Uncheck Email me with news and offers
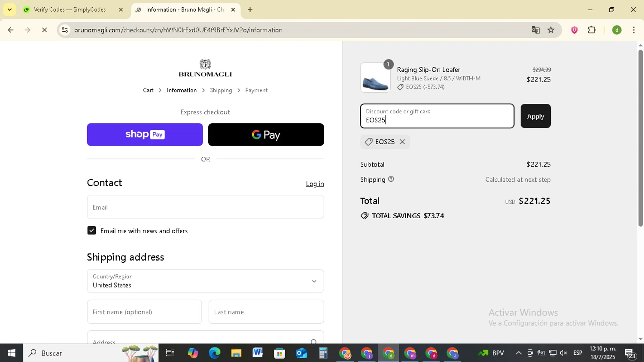Viewport: 644px width, 362px height. tap(91, 231)
